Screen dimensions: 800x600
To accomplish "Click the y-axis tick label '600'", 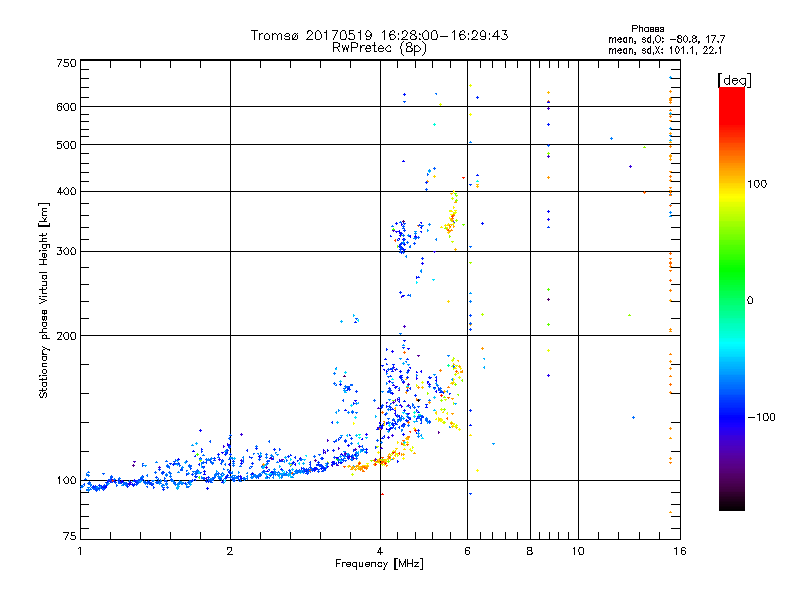I will pyautogui.click(x=66, y=107).
